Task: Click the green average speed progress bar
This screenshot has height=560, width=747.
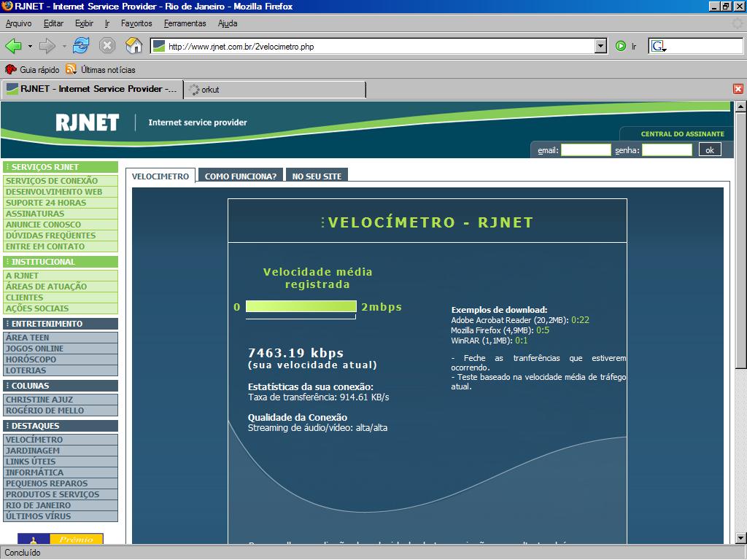Action: (301, 307)
